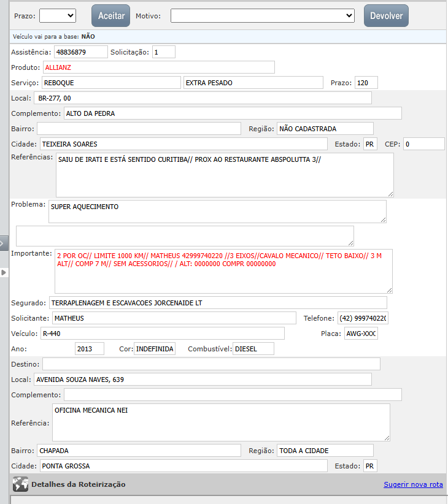Screen dimensions: 448x504
Task: Click the Placa field AWG-XXX
Action: click(x=361, y=334)
